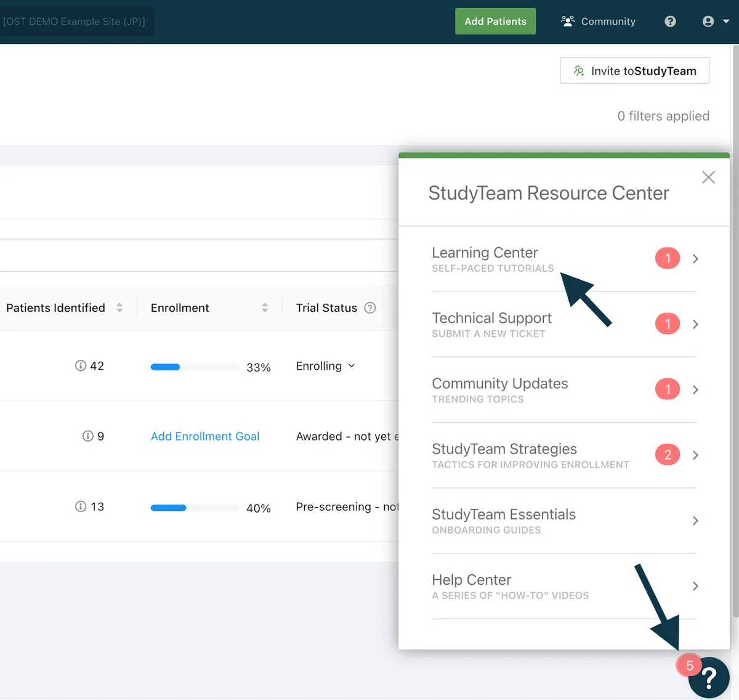Click the 40% enrollment value
739x700 pixels.
pyautogui.click(x=259, y=508)
